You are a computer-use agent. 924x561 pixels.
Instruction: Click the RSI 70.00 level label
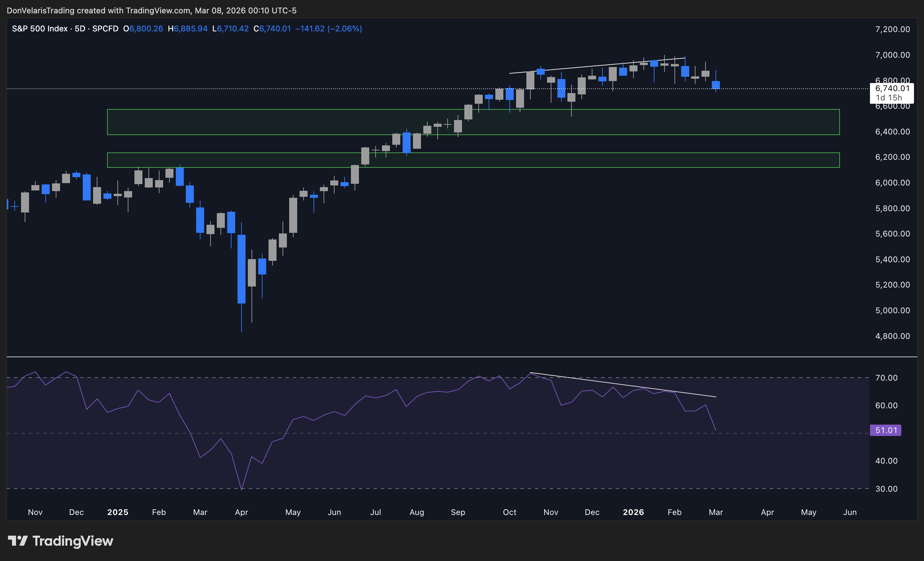coord(886,378)
